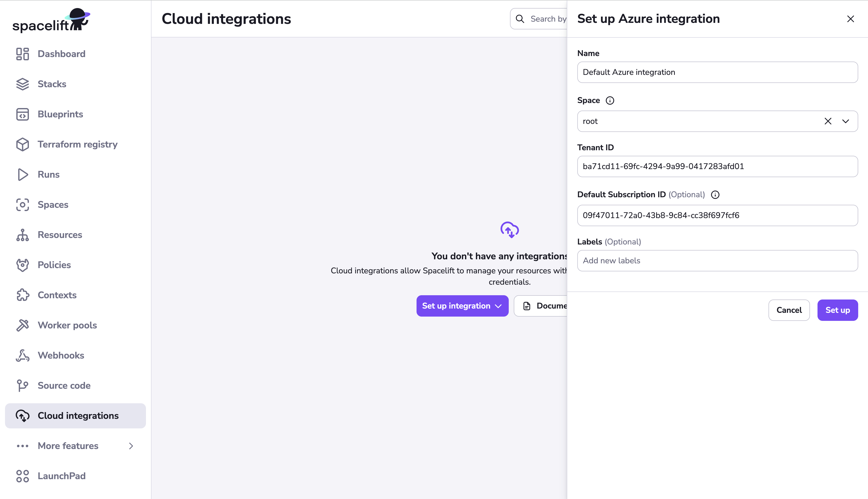Screen dimensions: 868x499
Task: Click the Default Subscription ID field
Action: 718,216
